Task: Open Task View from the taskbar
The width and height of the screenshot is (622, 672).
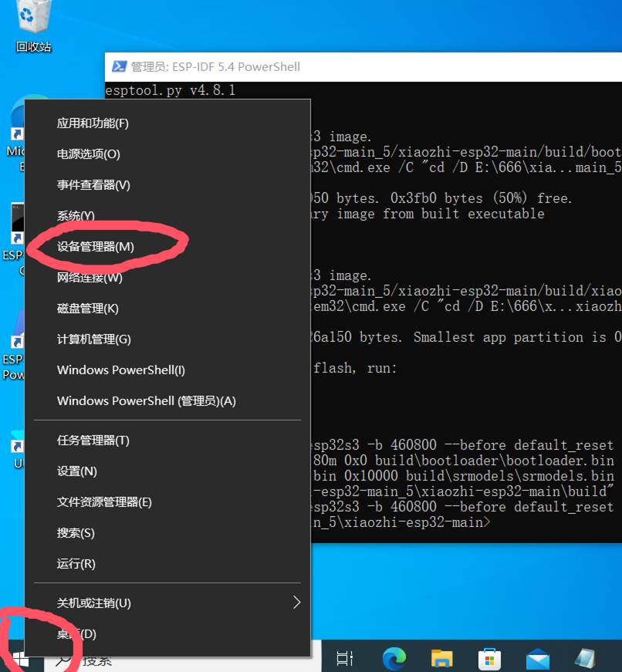Action: pyautogui.click(x=345, y=658)
